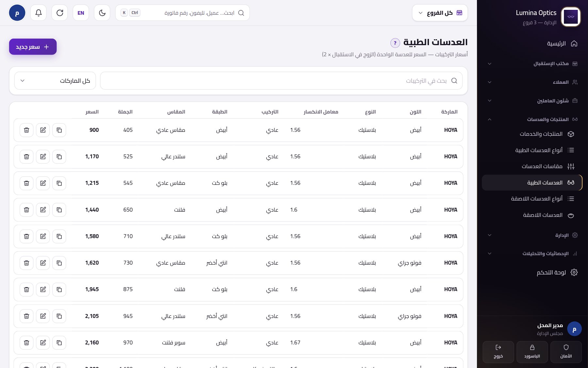Viewport: 588px width, 368px height.
Task: Edit the row priced 1,620
Action: tap(43, 263)
